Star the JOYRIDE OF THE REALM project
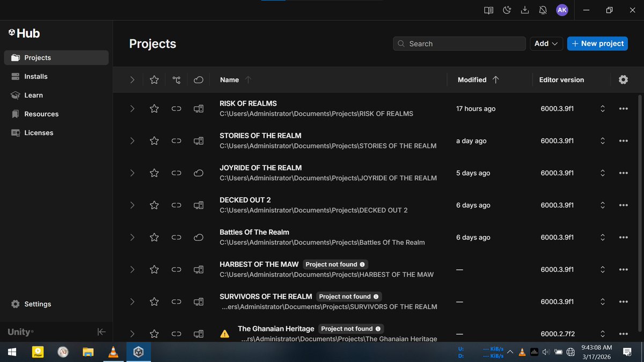Viewport: 644px width, 362px height. pyautogui.click(x=154, y=173)
